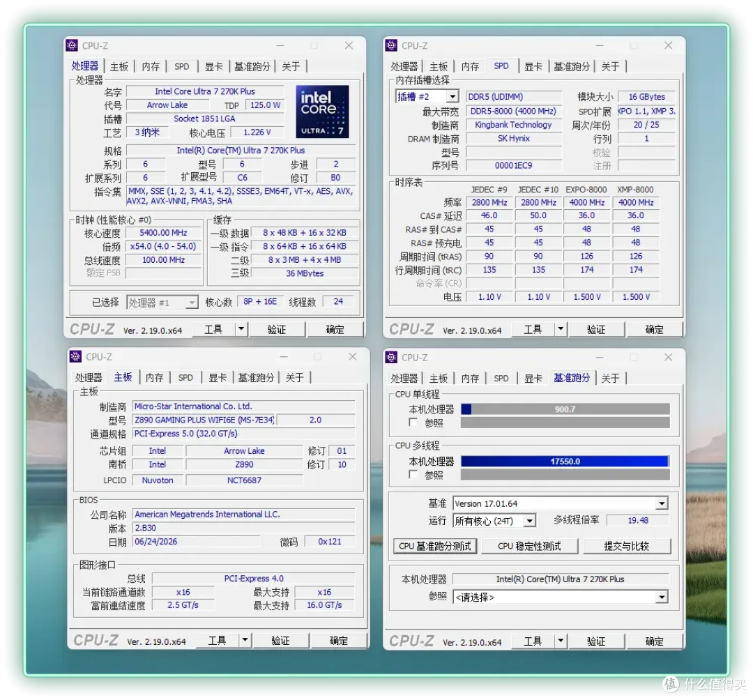Click 验证 in the processor window
Viewport: 753px width, 700px height.
(277, 329)
